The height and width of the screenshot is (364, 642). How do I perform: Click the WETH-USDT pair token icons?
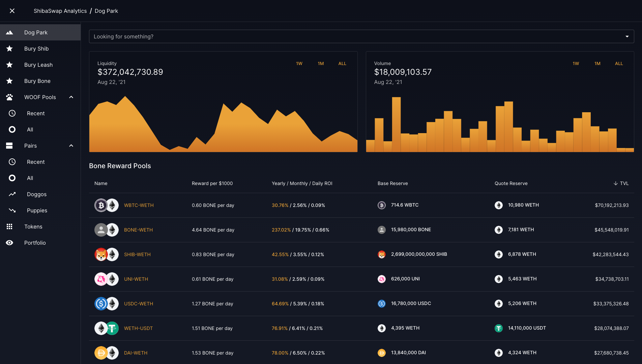[107, 328]
